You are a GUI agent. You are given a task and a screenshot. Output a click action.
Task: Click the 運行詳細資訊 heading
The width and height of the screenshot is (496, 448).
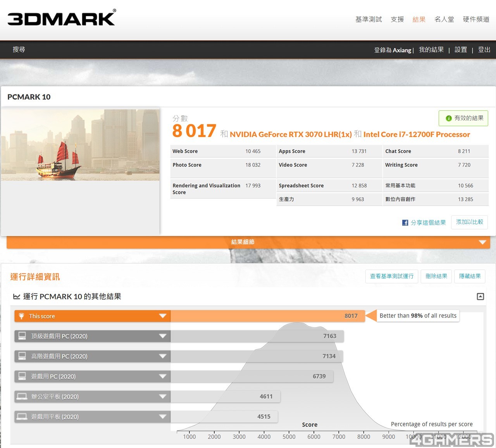tap(35, 277)
